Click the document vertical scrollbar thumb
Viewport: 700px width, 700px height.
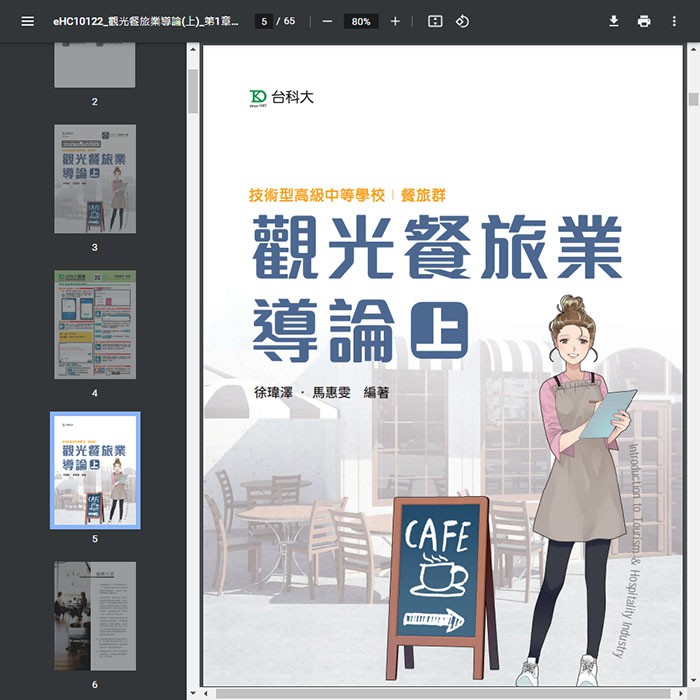click(693, 99)
